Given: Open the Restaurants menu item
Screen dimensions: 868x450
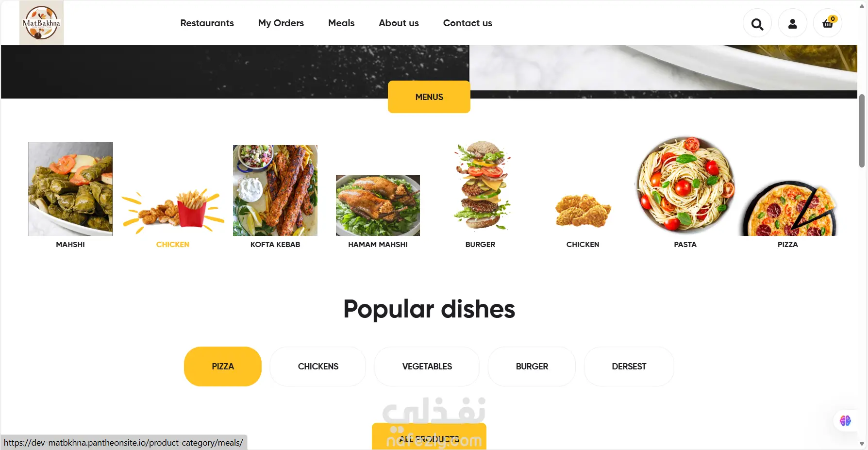Looking at the screenshot, I should 207,23.
